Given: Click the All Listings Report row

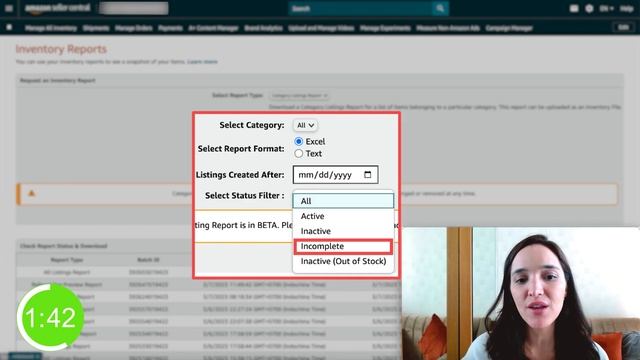Looking at the screenshot, I should coord(67,272).
